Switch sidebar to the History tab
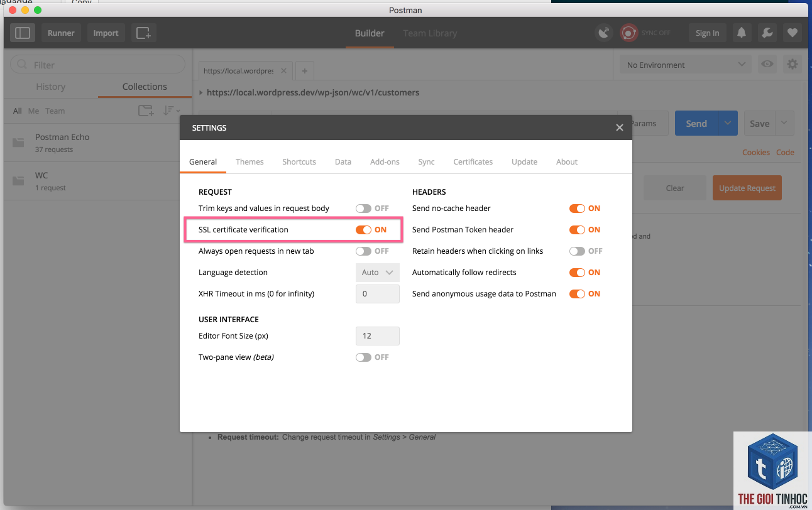Screen dimensions: 812x510 coord(51,87)
